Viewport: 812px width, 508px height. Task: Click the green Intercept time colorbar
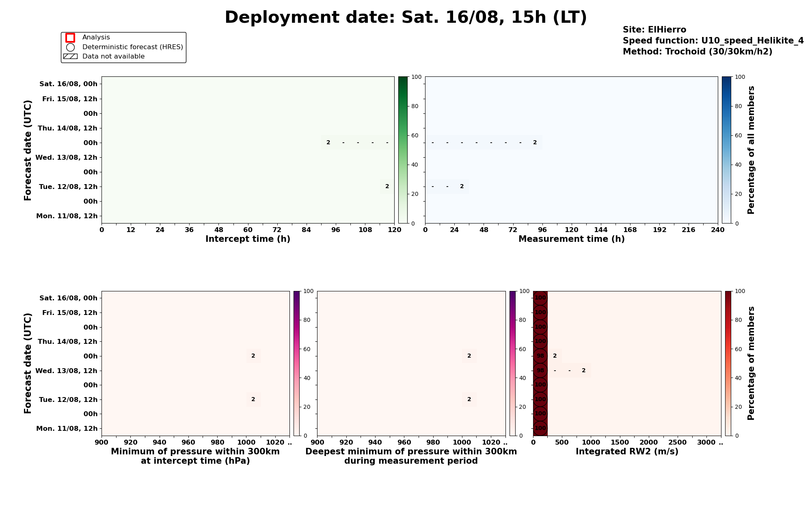coord(403,150)
